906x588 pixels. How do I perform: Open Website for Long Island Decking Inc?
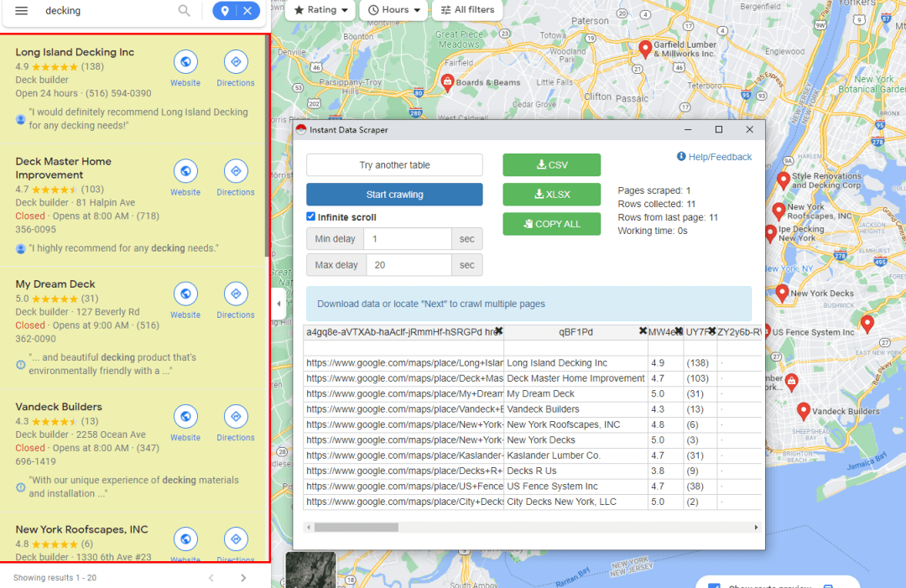click(185, 63)
